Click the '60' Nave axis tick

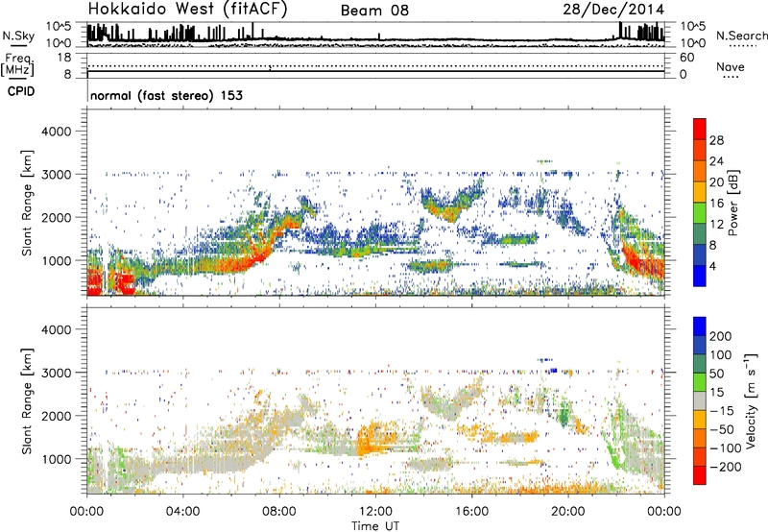point(687,58)
